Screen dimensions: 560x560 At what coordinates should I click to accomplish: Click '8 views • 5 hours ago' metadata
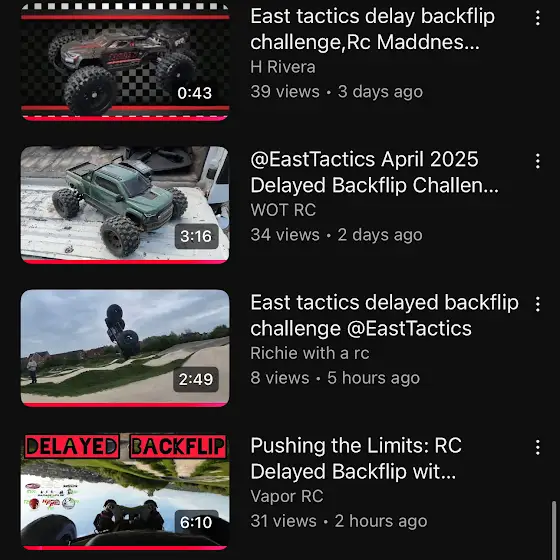click(x=335, y=378)
